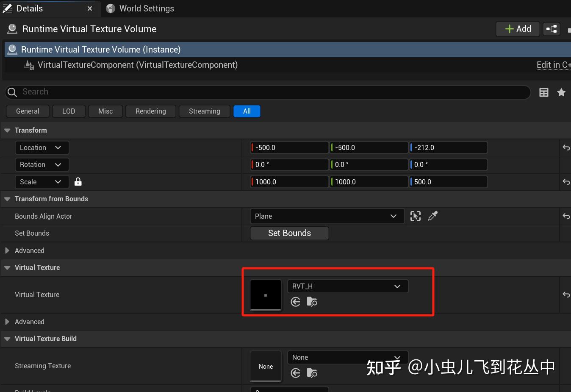571x392 pixels.
Task: Close the Details tab
Action: click(90, 8)
